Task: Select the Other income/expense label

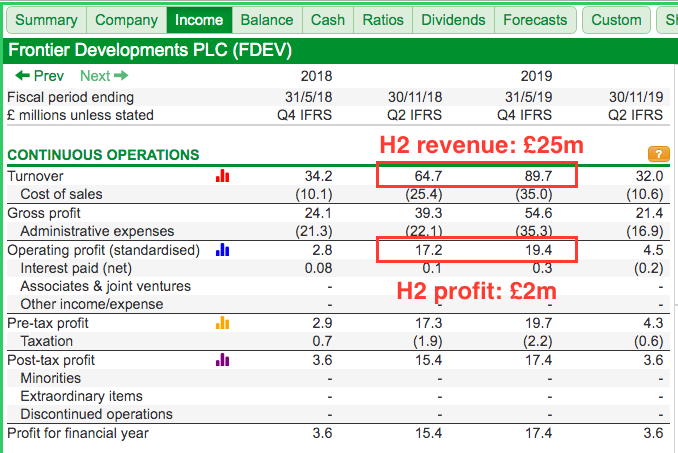Action: [92, 304]
